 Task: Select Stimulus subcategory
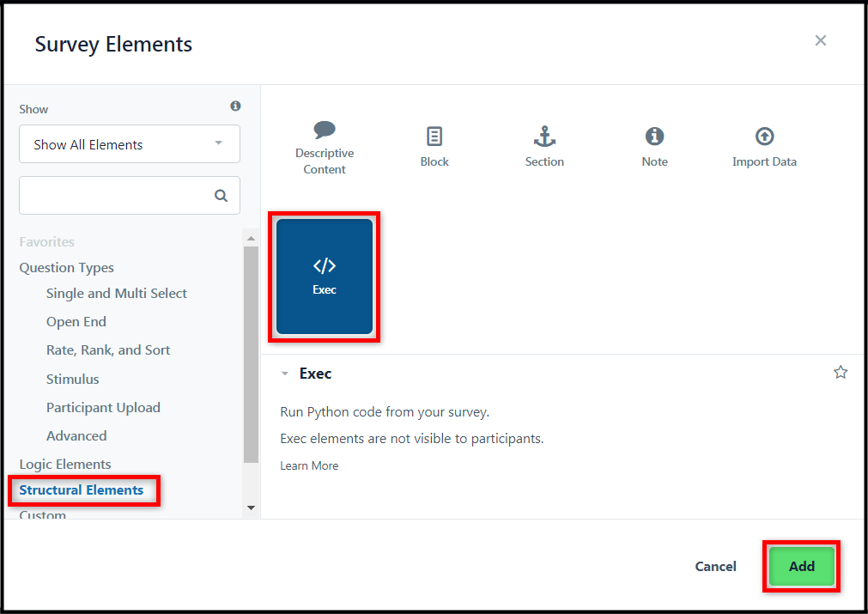click(x=72, y=380)
